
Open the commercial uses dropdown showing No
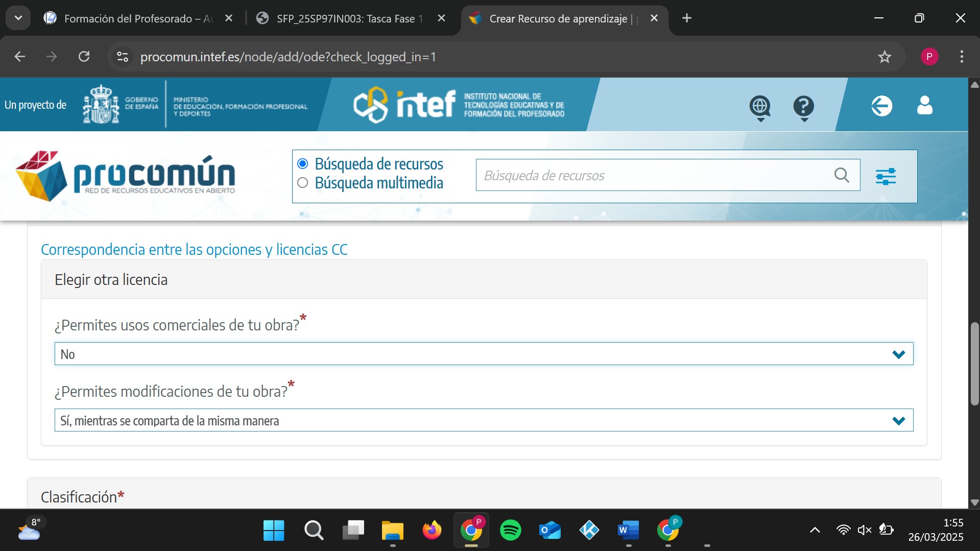click(483, 354)
